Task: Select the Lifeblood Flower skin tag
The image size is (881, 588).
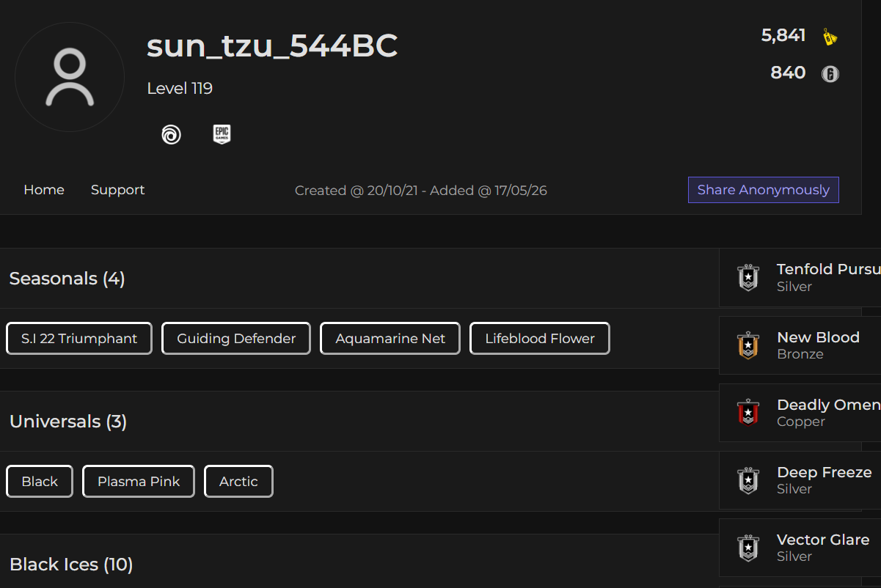Action: pyautogui.click(x=540, y=339)
